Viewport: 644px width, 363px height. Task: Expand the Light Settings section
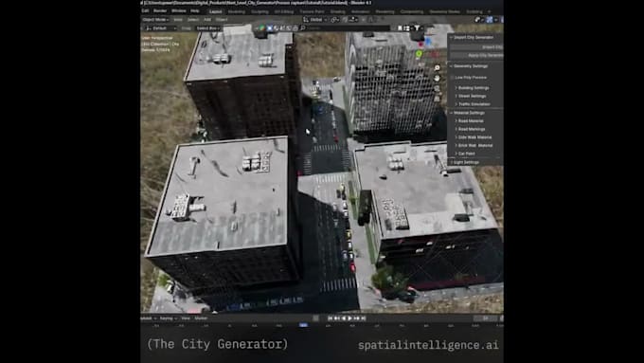452,162
